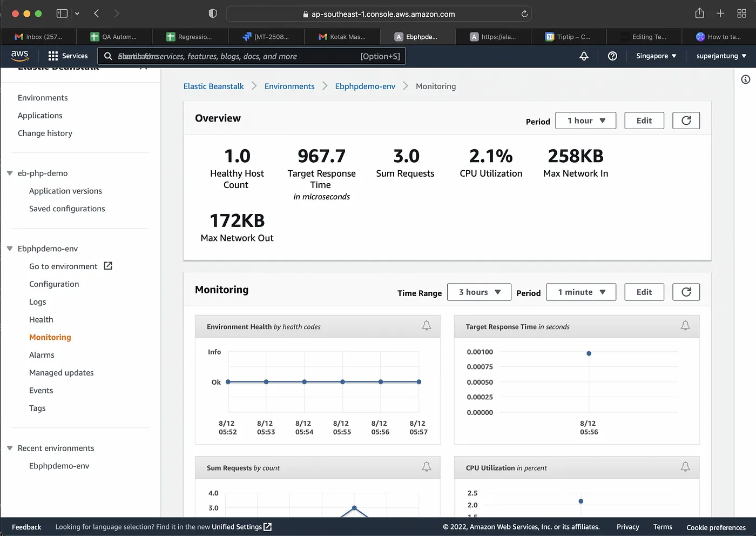Open the Privacy footer link
Screen dimensions: 756x536
pos(628,527)
